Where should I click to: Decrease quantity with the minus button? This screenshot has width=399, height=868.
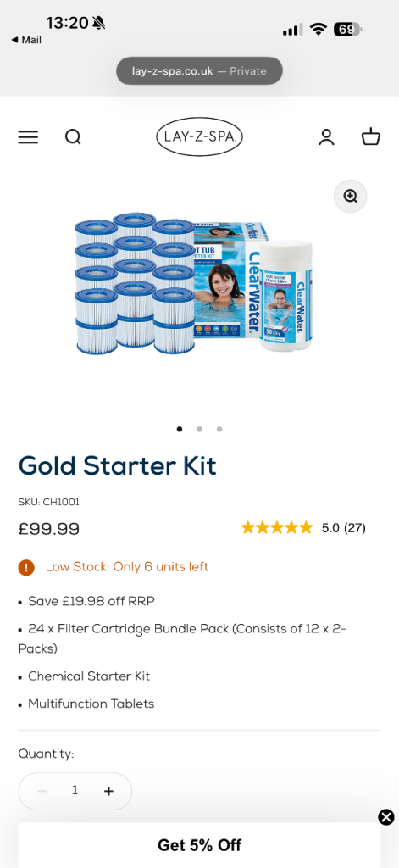(x=42, y=791)
